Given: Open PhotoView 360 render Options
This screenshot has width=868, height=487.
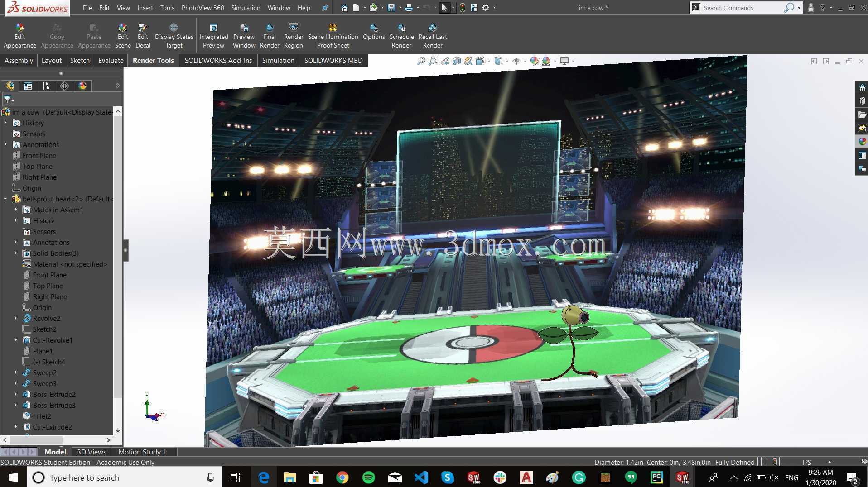Looking at the screenshot, I should coord(374,32).
